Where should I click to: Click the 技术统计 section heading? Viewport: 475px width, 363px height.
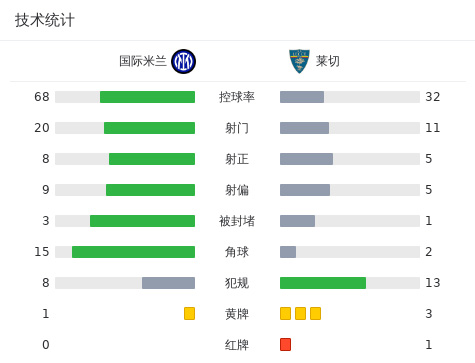click(x=45, y=20)
